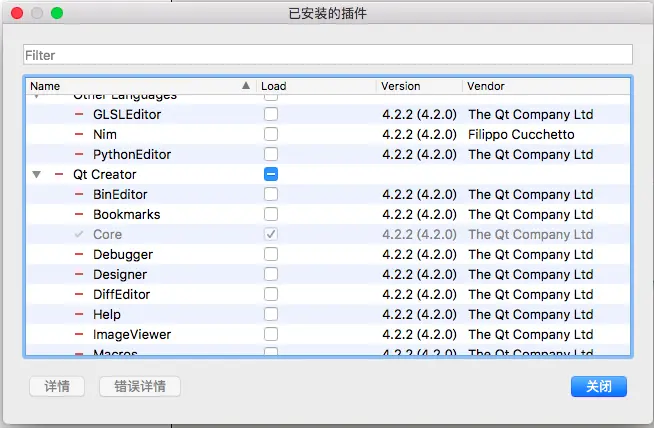654x428 pixels.
Task: Click the red status icon beside Bookmarks
Action: pos(79,214)
